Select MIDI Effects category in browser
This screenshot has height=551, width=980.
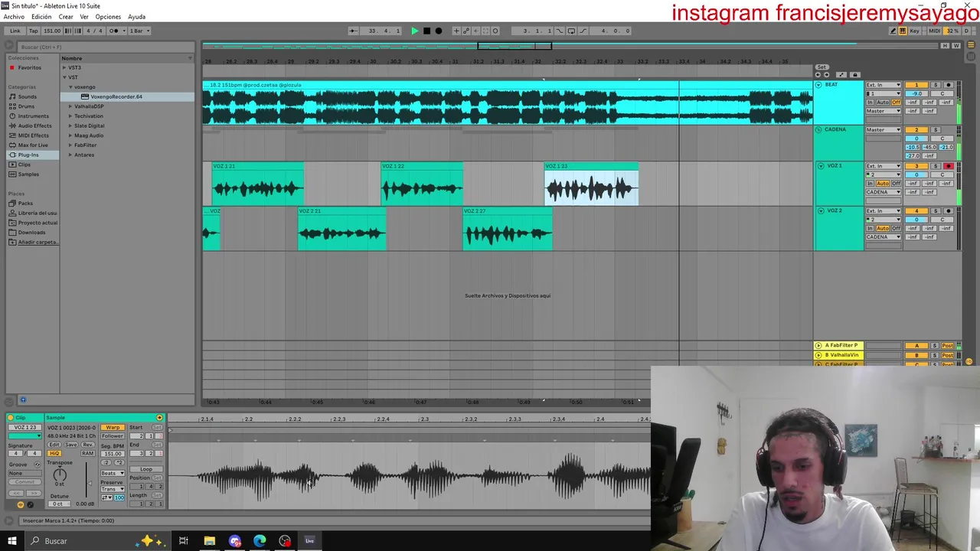33,135
